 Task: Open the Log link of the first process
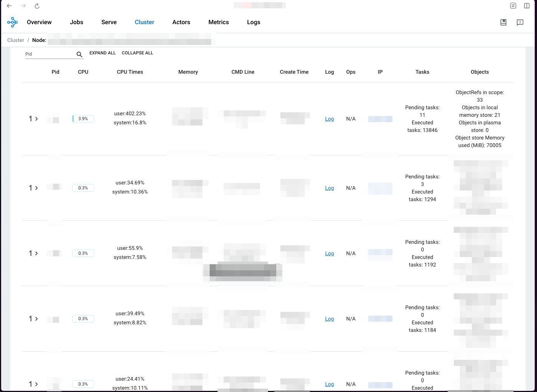tap(329, 119)
